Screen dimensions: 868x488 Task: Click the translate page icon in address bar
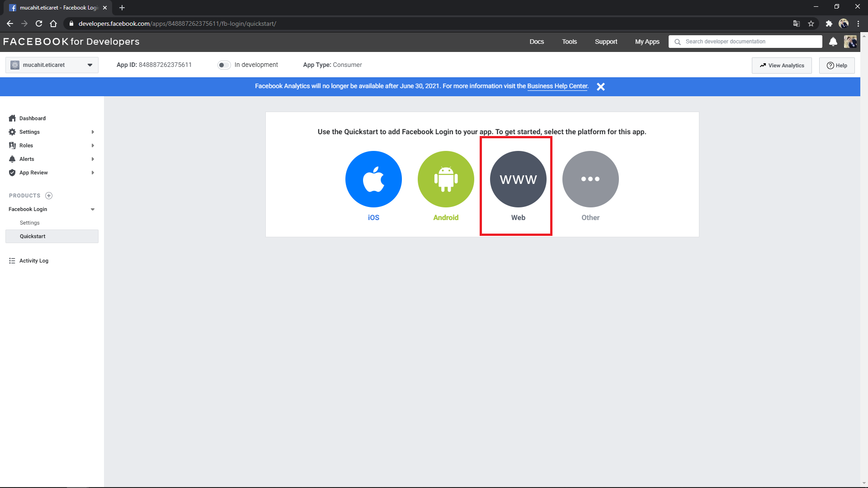click(x=797, y=23)
